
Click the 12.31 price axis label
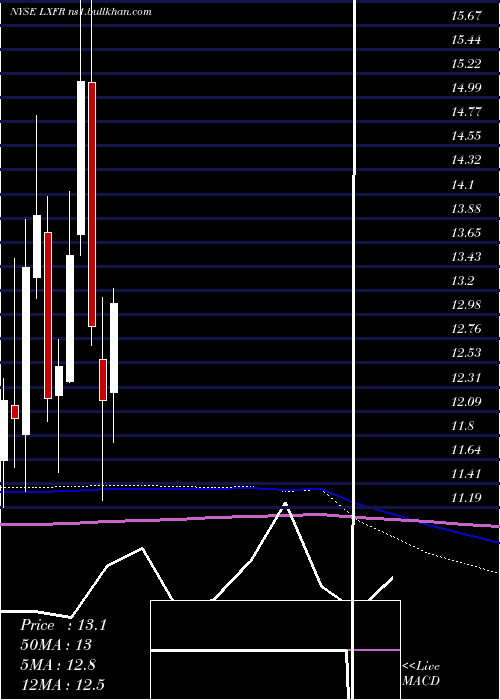[x=466, y=378]
